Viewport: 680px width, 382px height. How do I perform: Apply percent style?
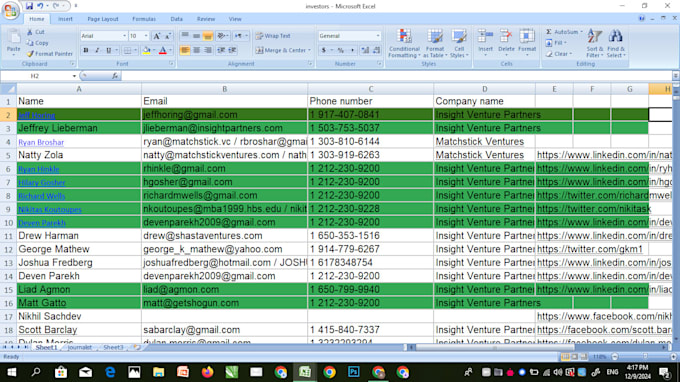coord(341,50)
